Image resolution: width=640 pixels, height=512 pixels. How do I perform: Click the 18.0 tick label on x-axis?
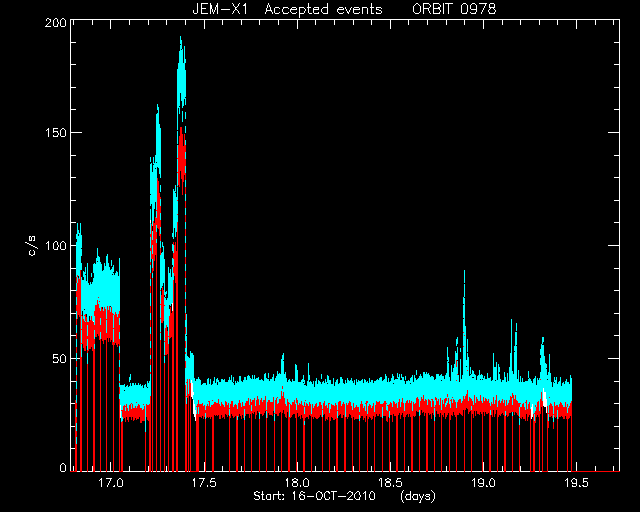click(297, 483)
